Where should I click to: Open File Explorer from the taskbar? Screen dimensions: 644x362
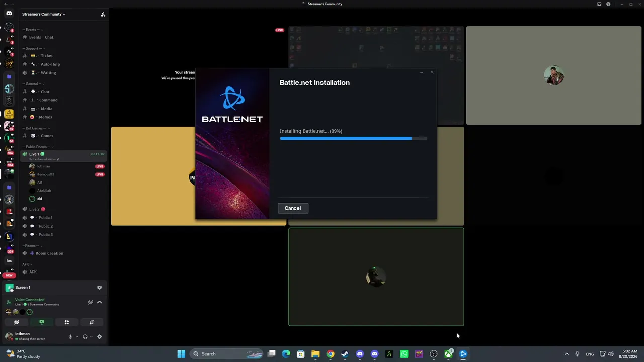(x=315, y=354)
